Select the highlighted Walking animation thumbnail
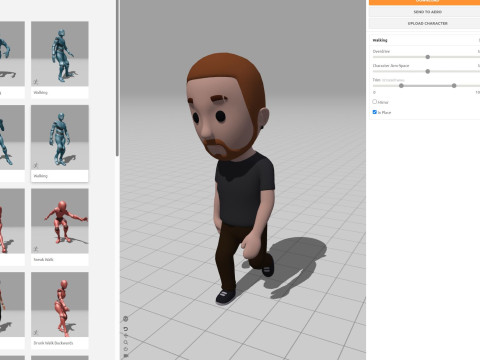Screen dimensions: 480x360 [60, 143]
